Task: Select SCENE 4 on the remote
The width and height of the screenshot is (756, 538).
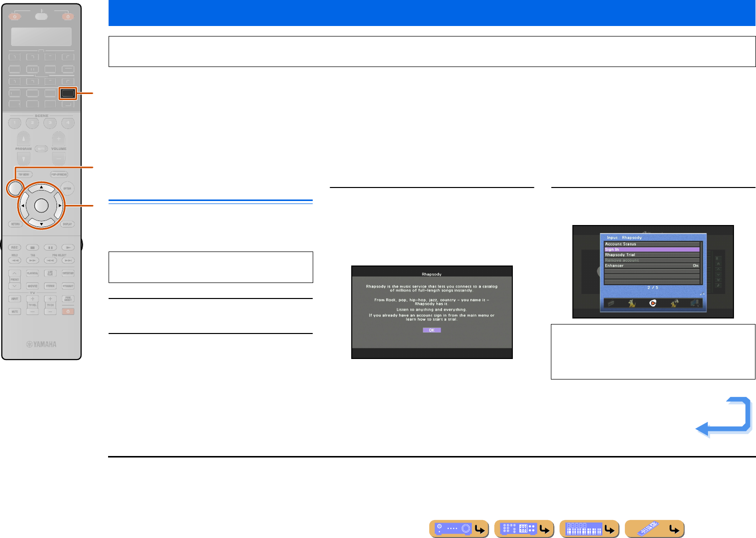Action: tap(68, 122)
